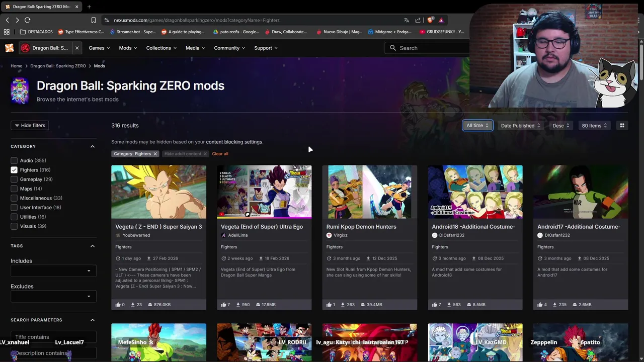Viewport: 644px width, 362px height.
Task: Tick the Miscellaneous category checkbox
Action: coord(14,198)
